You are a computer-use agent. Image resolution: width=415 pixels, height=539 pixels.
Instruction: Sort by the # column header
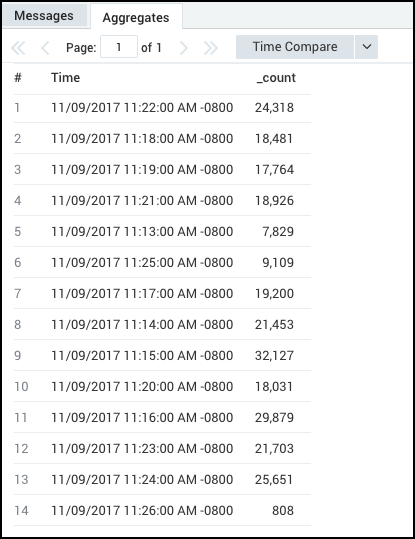(x=18, y=78)
